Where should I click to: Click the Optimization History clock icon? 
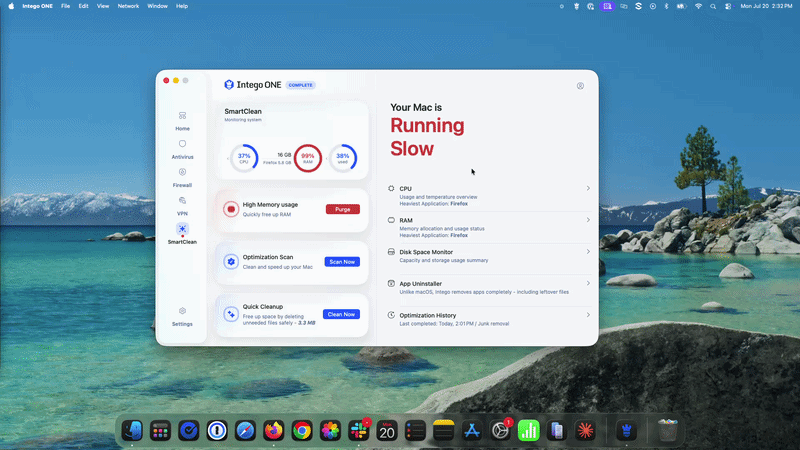391,315
